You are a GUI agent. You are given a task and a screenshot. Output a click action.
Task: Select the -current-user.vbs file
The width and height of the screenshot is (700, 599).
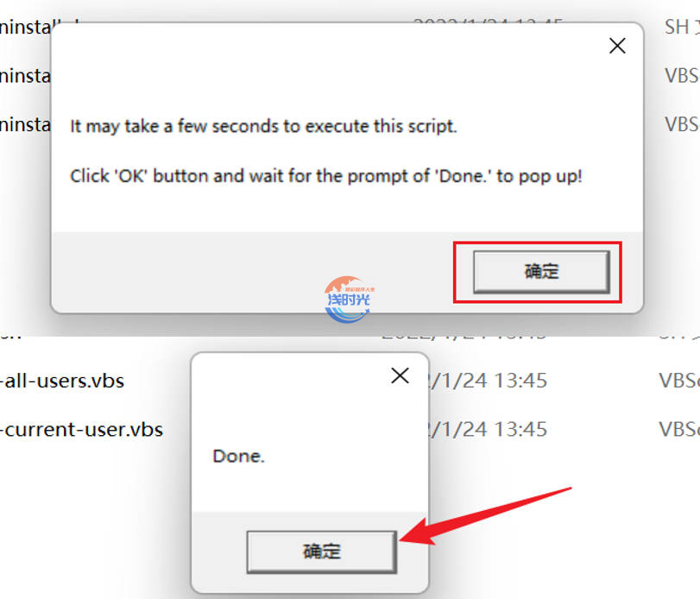pyautogui.click(x=81, y=429)
